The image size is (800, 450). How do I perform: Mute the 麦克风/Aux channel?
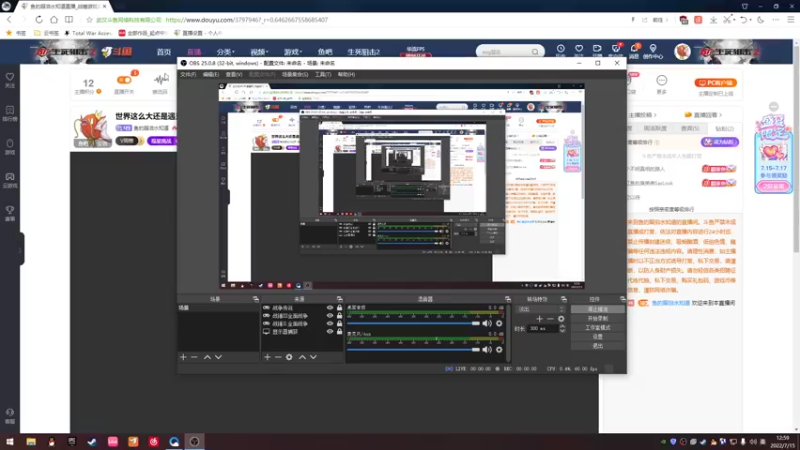[487, 349]
